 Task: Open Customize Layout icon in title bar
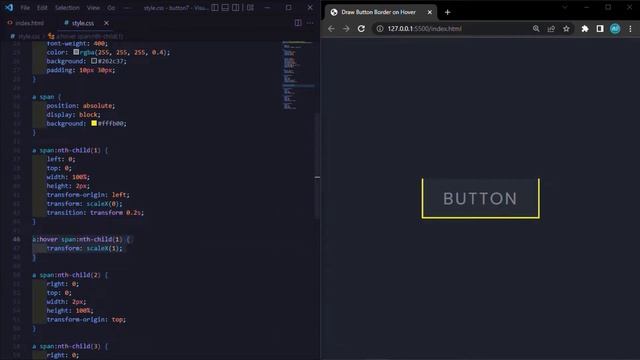click(250, 7)
